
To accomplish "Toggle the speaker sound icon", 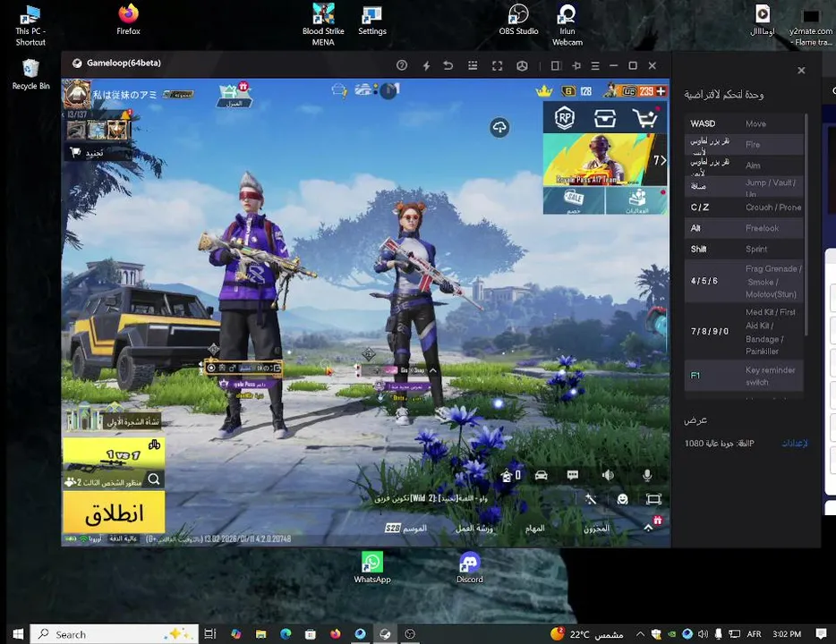I will (x=608, y=475).
